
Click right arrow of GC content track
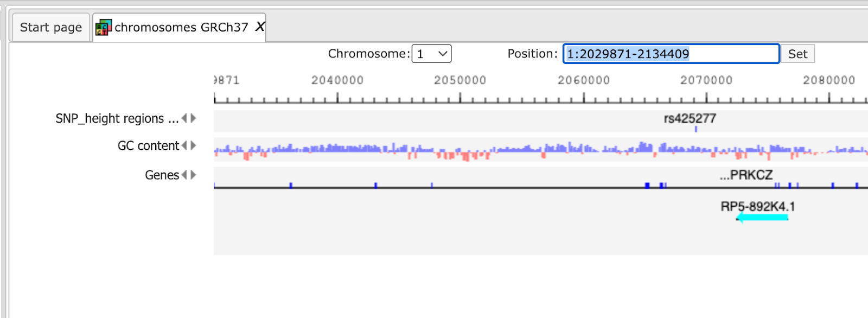[x=193, y=145]
